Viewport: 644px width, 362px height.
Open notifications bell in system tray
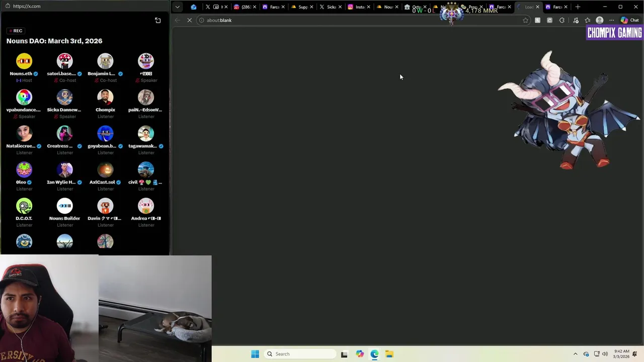(635, 354)
